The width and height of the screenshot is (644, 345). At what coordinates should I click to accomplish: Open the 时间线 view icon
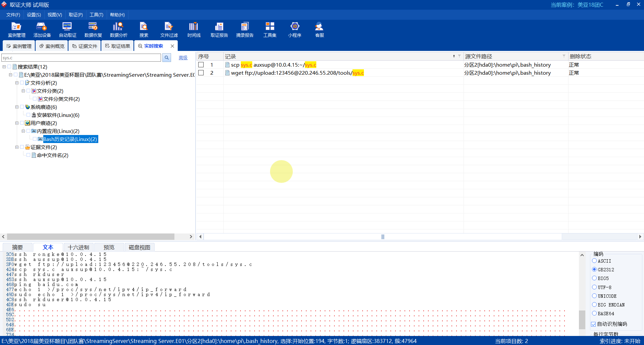click(x=194, y=29)
